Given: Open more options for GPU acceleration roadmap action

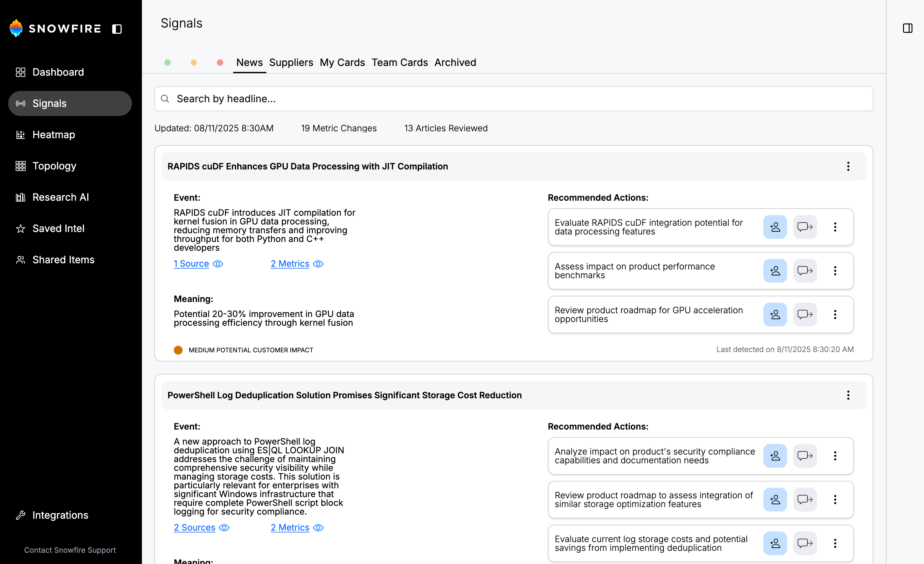Looking at the screenshot, I should click(835, 315).
